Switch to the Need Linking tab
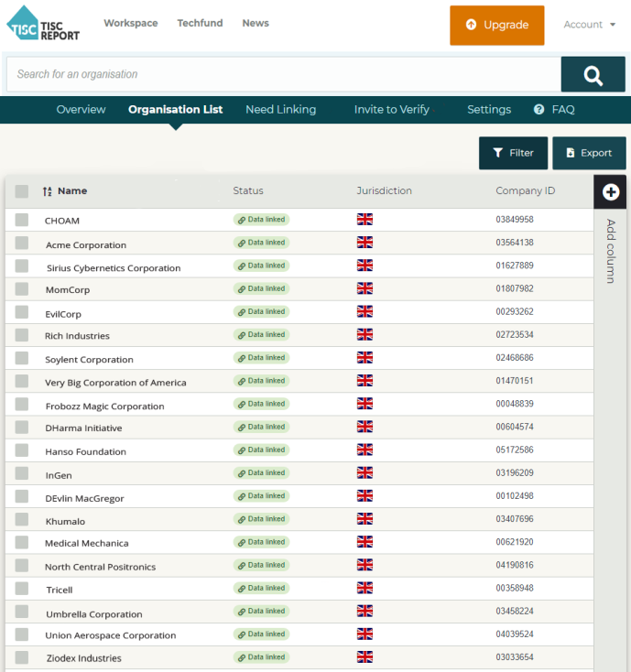Screen dimensions: 631x672 click(x=280, y=110)
